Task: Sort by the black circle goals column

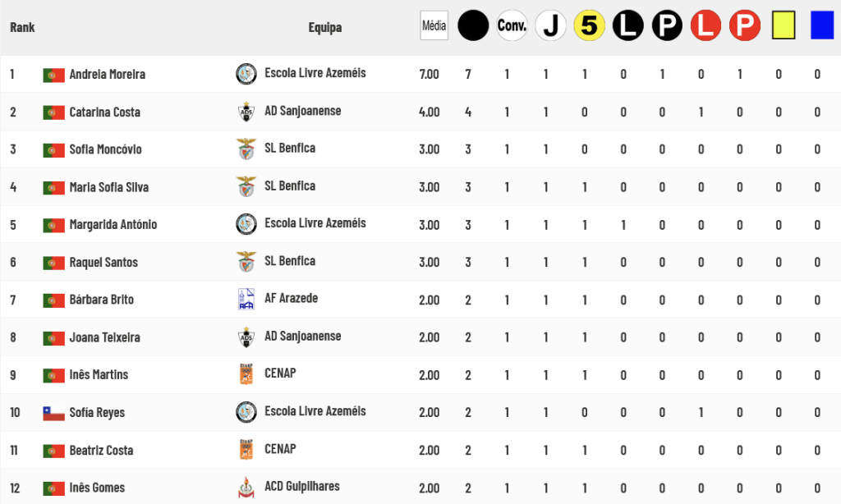Action: 473,25
